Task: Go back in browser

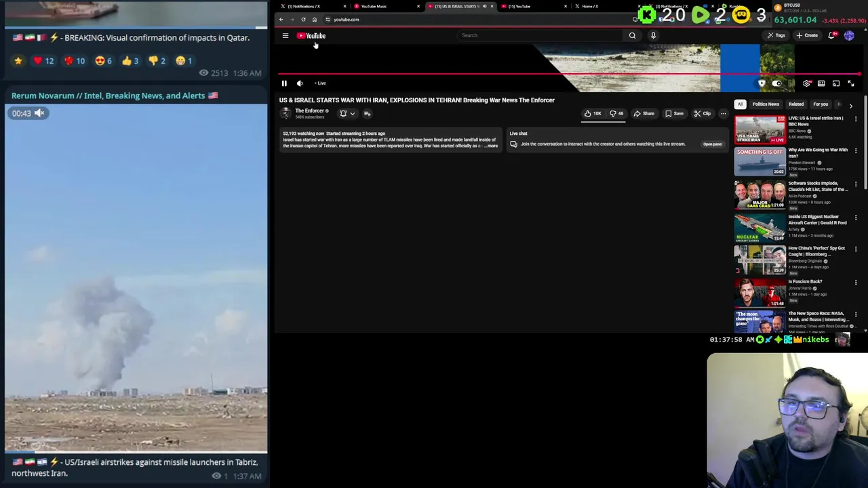Action: click(x=281, y=20)
